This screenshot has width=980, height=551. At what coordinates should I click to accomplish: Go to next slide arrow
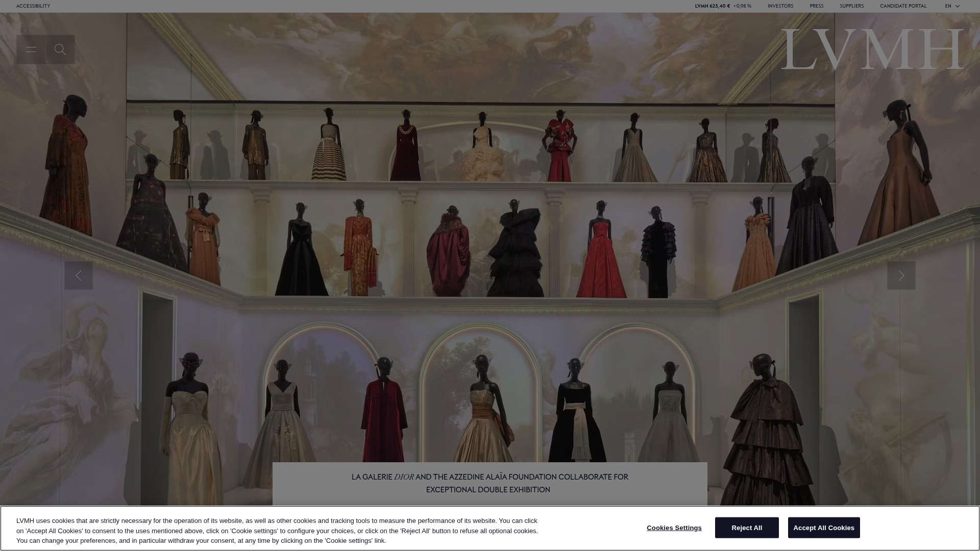pyautogui.click(x=901, y=275)
